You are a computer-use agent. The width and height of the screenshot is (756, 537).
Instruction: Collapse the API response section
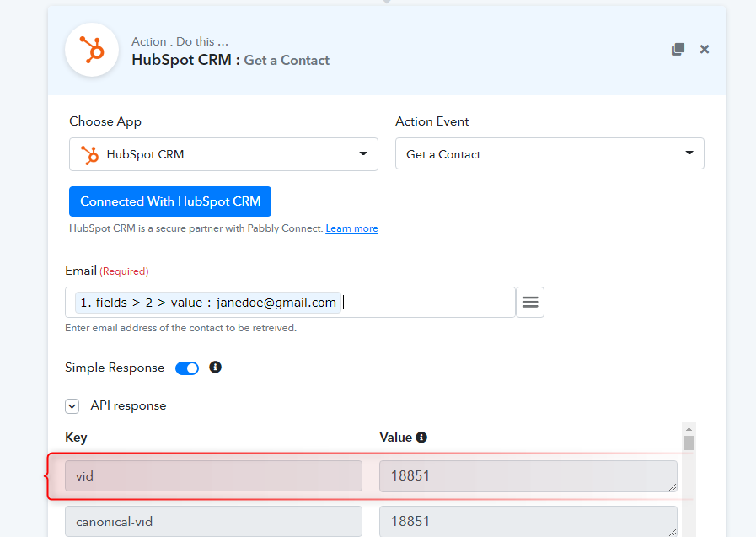pyautogui.click(x=72, y=406)
